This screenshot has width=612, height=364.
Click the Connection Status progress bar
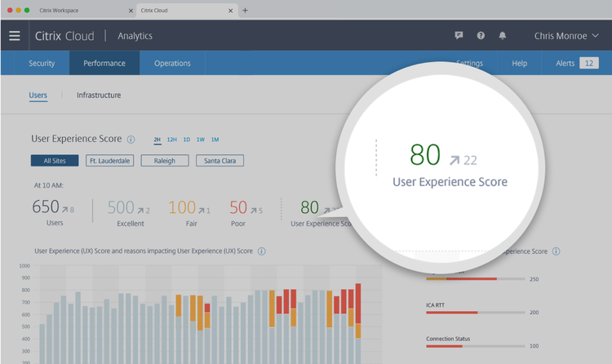(x=476, y=346)
